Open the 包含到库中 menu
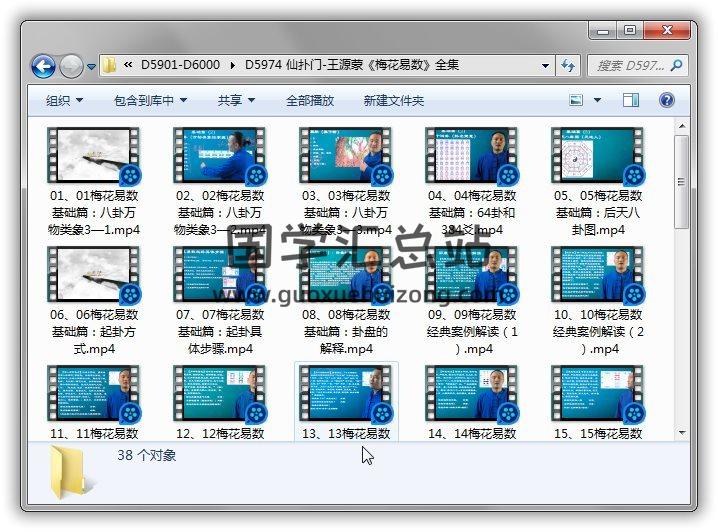 150,100
